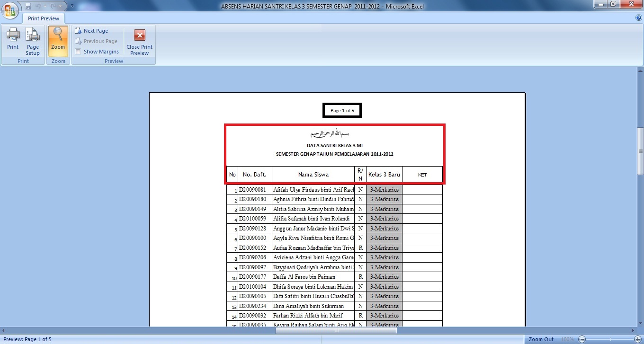This screenshot has width=644, height=344.
Task: Open Page Setup dialog
Action: pos(33,41)
